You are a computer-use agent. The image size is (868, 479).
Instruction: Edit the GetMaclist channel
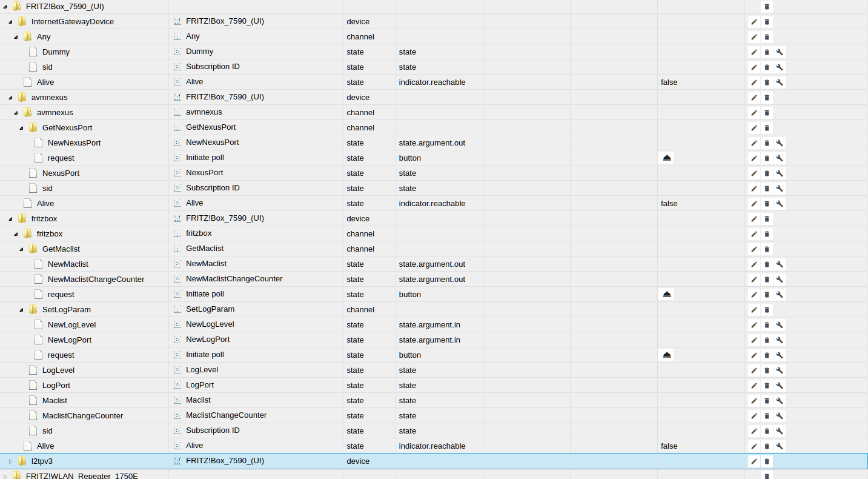tap(754, 249)
